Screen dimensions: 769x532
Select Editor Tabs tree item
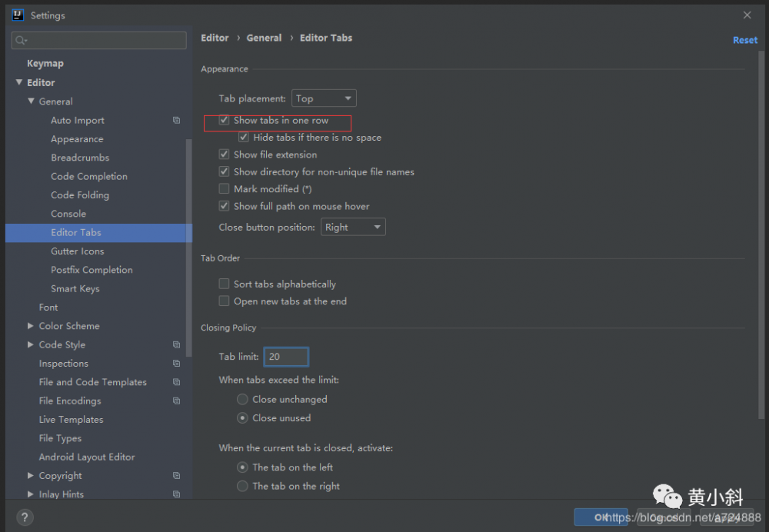pyautogui.click(x=98, y=232)
